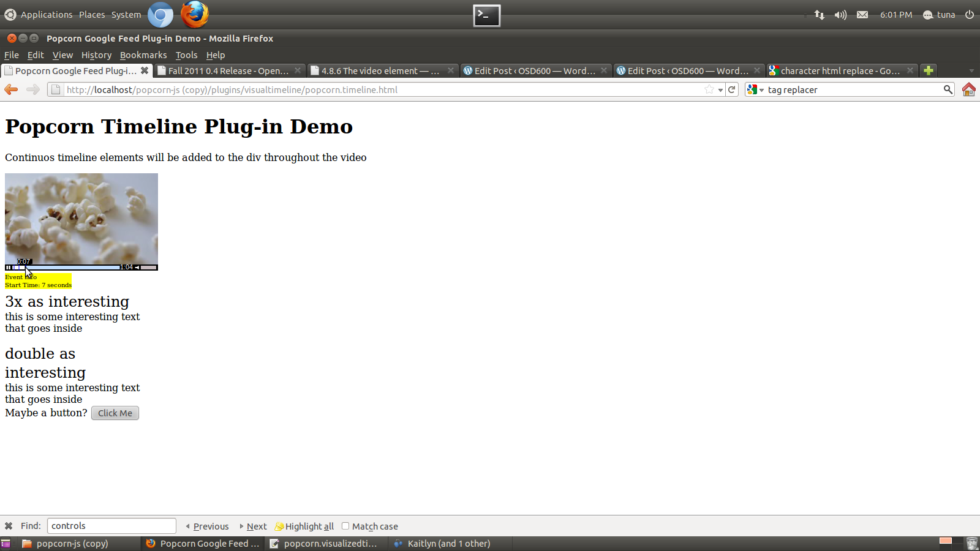Go forward with the forward arrow
This screenshot has width=980, height=551.
pyautogui.click(x=33, y=89)
